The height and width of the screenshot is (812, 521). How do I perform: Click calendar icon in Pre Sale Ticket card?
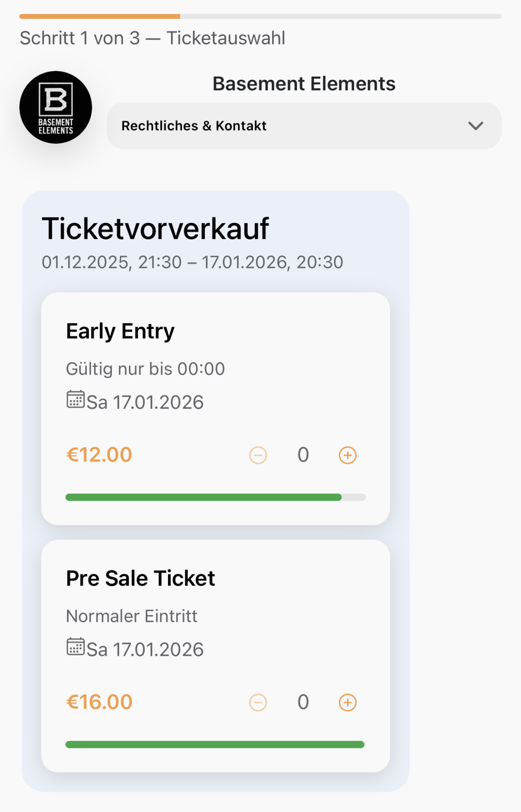pyautogui.click(x=75, y=647)
